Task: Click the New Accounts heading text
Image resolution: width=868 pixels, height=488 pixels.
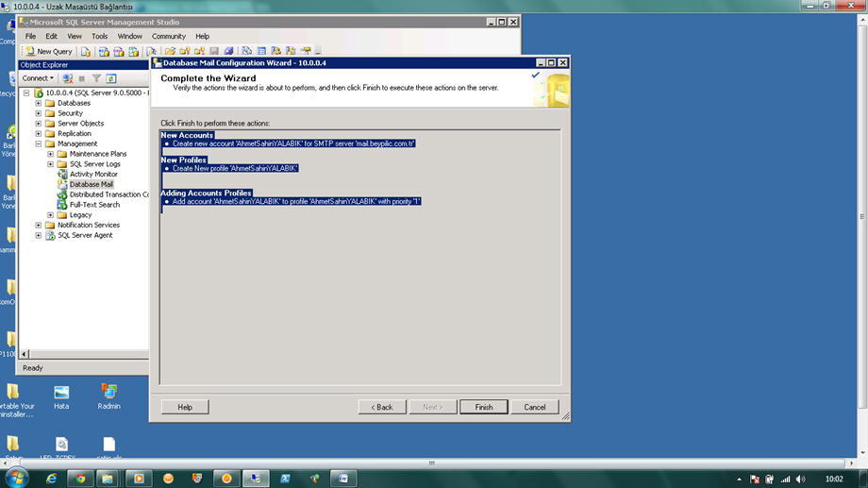Action: [187, 135]
